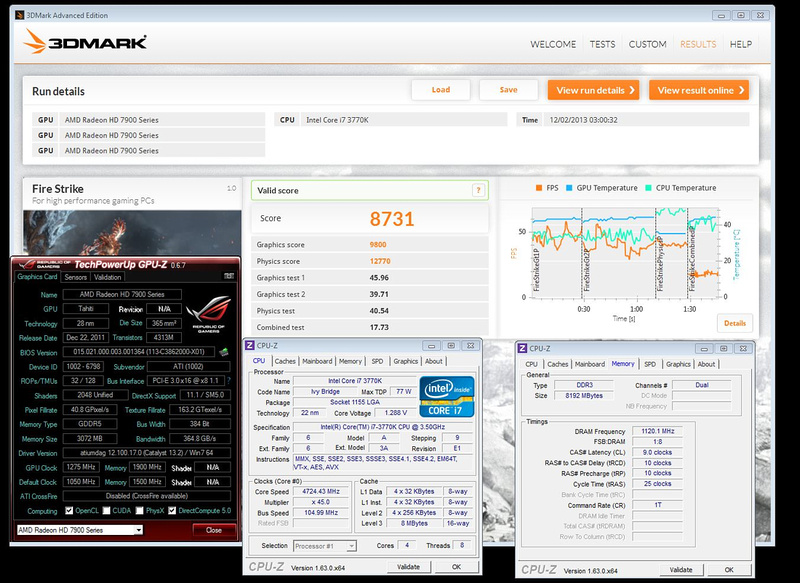Click the 3DMARK logo in the header

85,42
